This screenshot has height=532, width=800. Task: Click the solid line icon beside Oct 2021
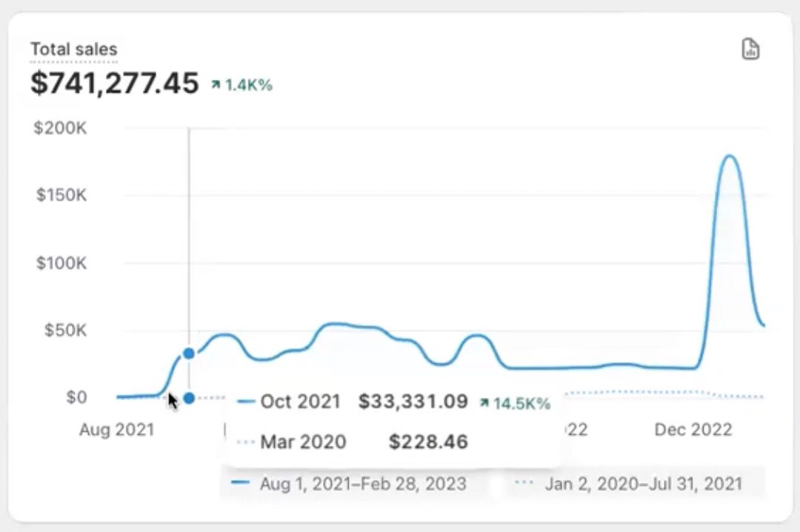pyautogui.click(x=246, y=402)
